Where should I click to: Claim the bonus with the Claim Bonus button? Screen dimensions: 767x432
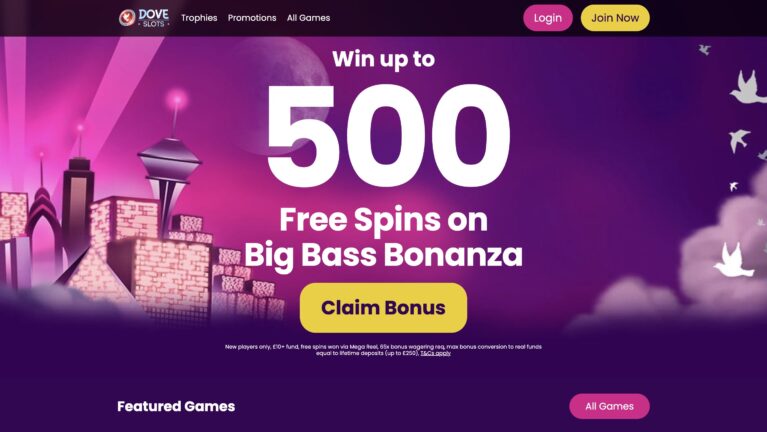tap(383, 308)
